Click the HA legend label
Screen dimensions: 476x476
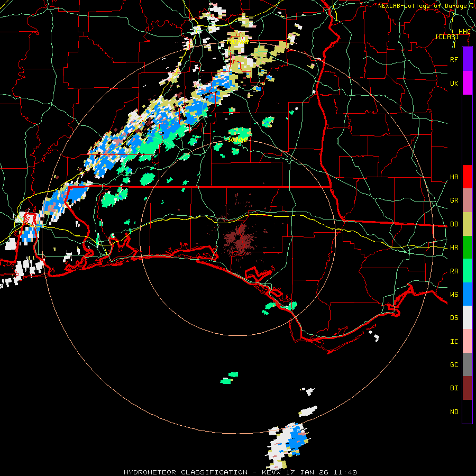454,177
